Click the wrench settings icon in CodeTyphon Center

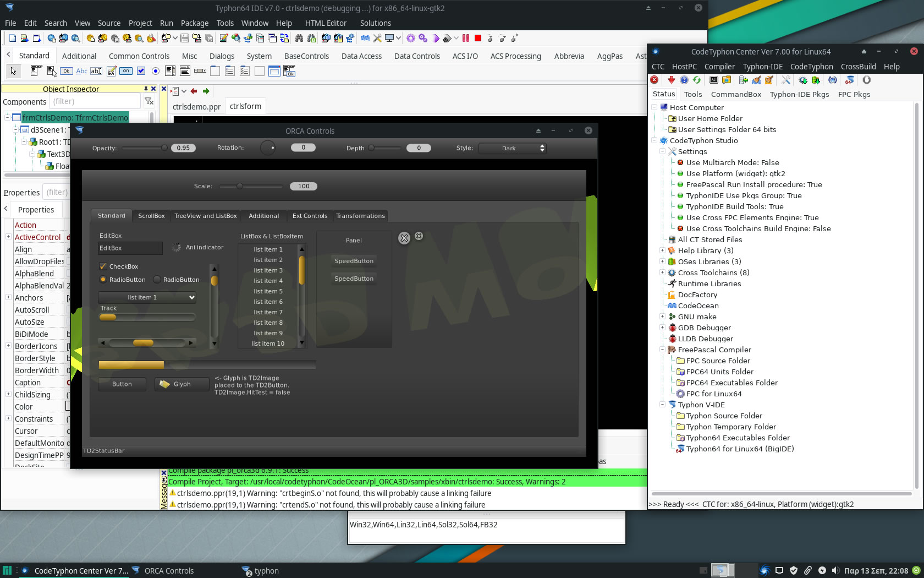(x=786, y=80)
